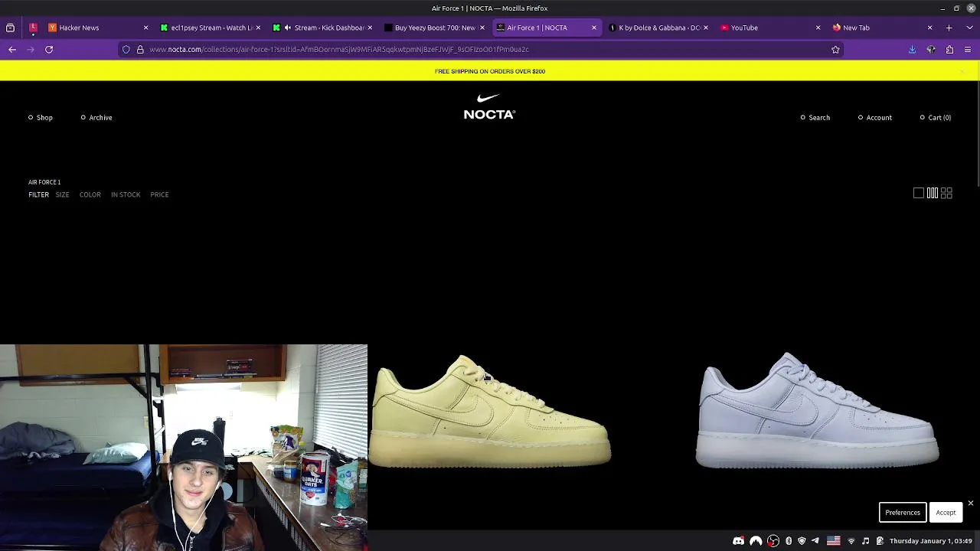Close the Hacker News tab
The width and height of the screenshot is (980, 551).
pos(145,28)
